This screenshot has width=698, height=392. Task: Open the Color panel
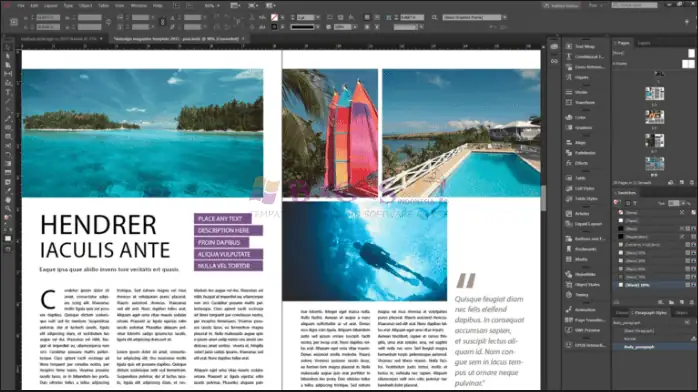[x=576, y=117]
